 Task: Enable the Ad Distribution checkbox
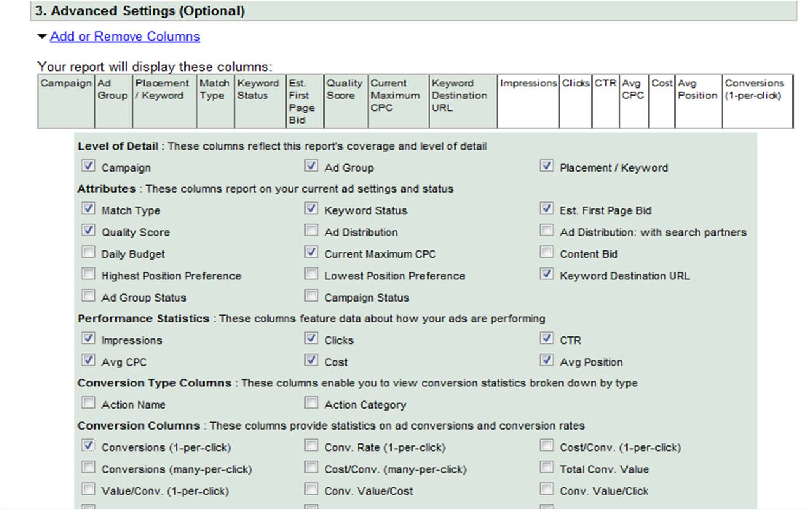[x=311, y=231]
